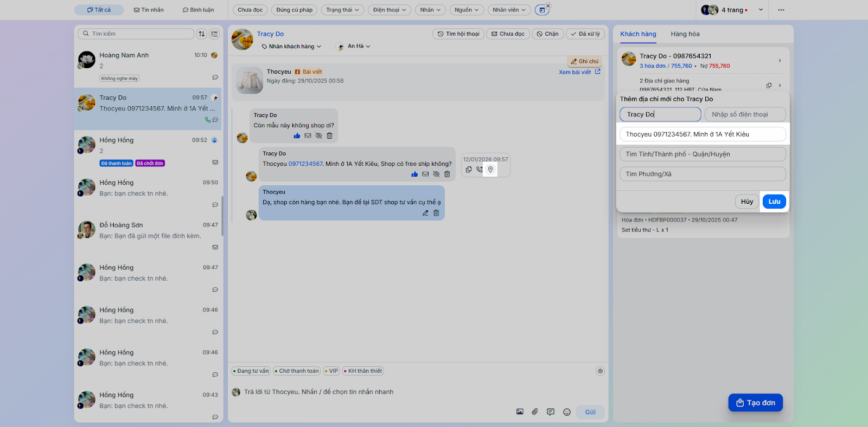Mark conversation as 'Đã xử lý'
The width and height of the screenshot is (868, 427).
585,34
